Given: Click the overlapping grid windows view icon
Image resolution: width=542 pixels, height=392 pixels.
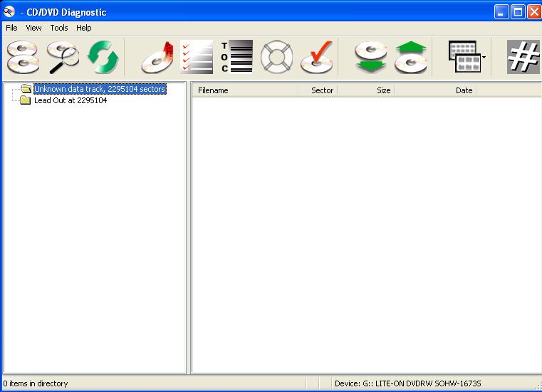Looking at the screenshot, I should 464,57.
